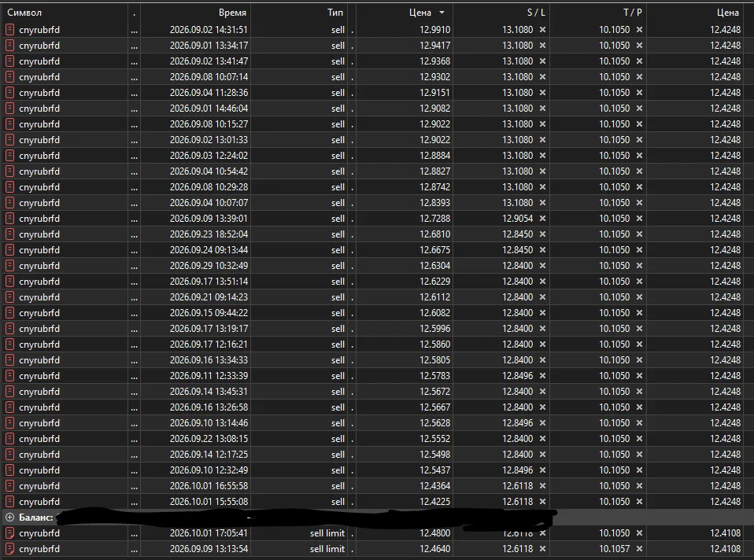The width and height of the screenshot is (754, 560).
Task: Click the position icon for 2026.09.29 10:32:49
Action: click(x=9, y=266)
